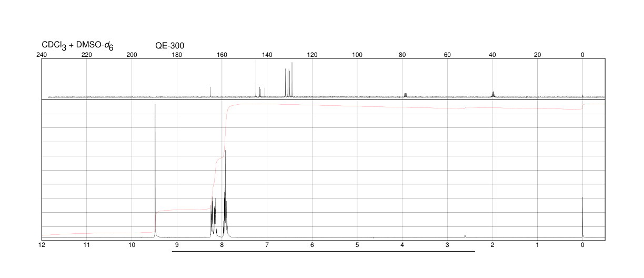Click the "11" ppm label on the proton axis
The image size is (644, 278).
coord(87,245)
